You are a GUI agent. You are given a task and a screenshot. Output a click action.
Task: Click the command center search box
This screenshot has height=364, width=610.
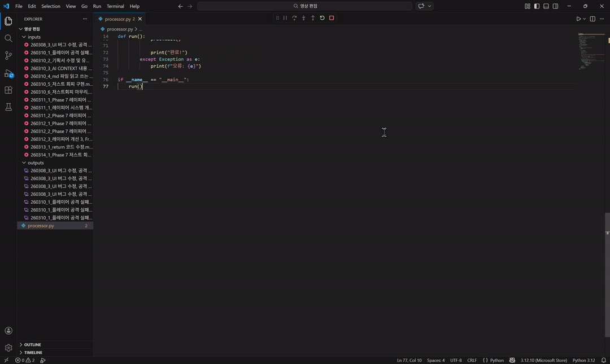(304, 6)
